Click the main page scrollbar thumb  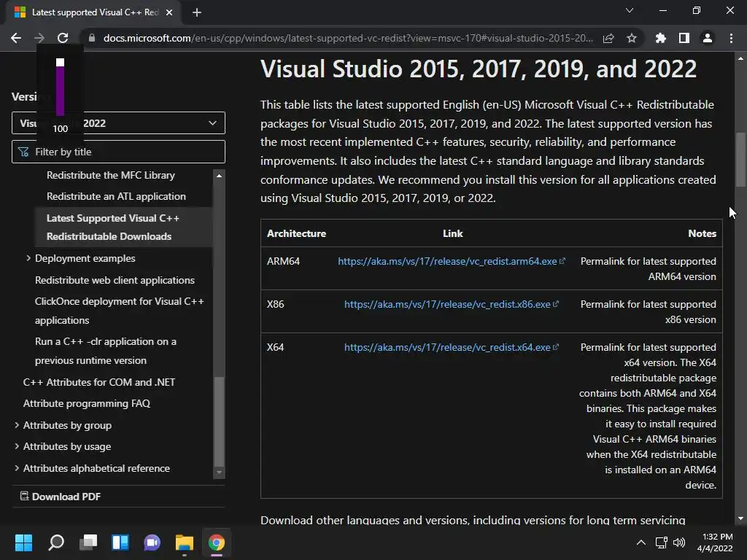(x=740, y=160)
